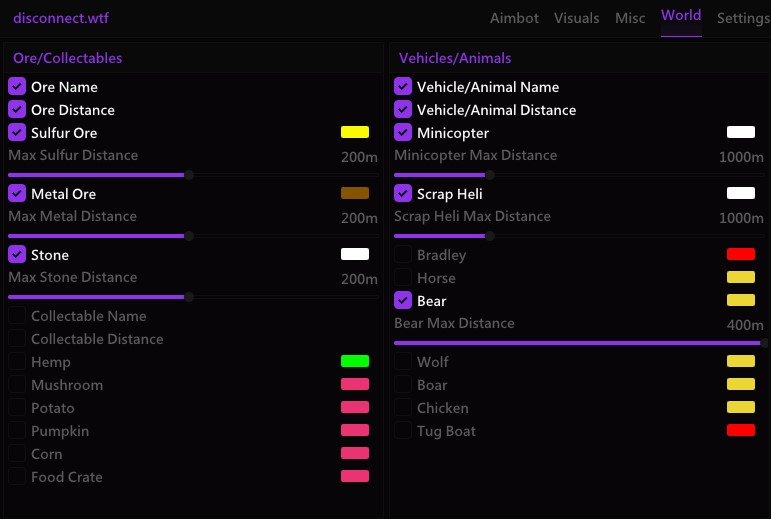Select the Misc tab
Viewport: 771px width, 519px height.
(x=630, y=18)
